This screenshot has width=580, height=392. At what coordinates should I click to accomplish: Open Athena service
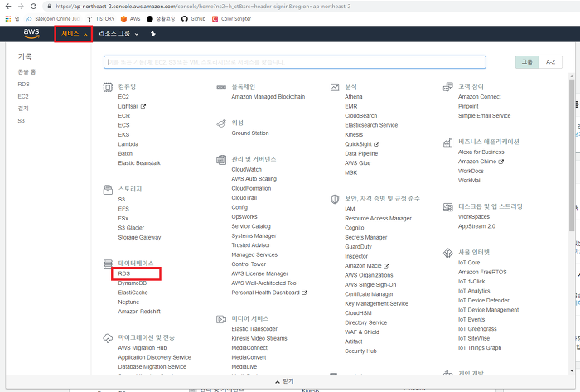coord(353,97)
